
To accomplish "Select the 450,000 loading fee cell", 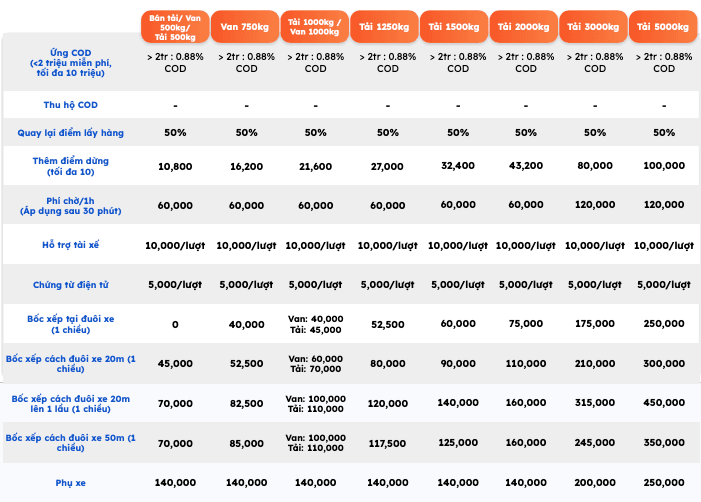I will (x=664, y=404).
